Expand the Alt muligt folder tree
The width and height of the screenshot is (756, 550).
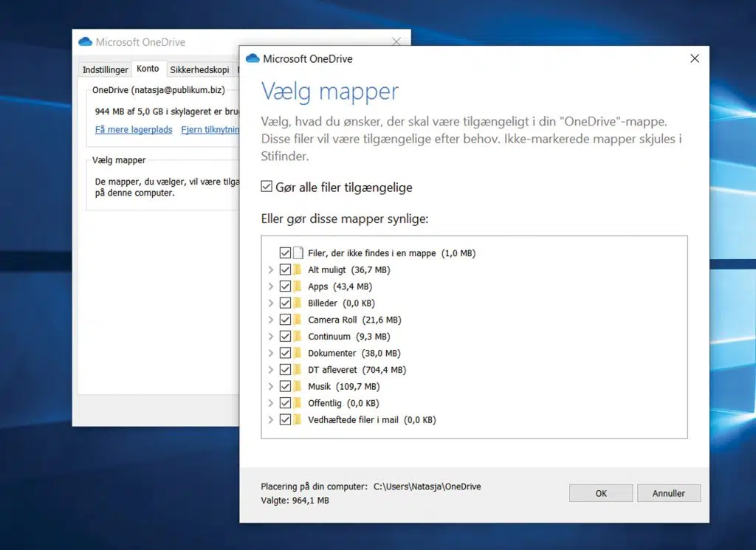(271, 269)
